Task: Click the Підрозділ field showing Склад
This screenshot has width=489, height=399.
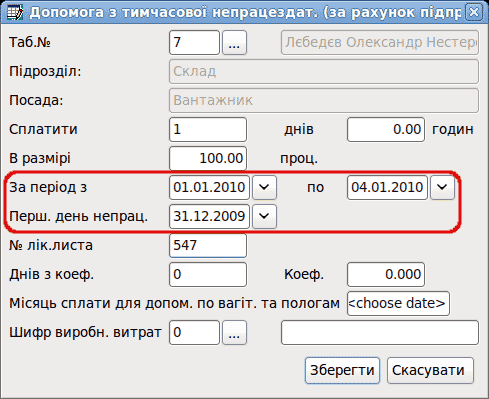Action: pos(324,71)
